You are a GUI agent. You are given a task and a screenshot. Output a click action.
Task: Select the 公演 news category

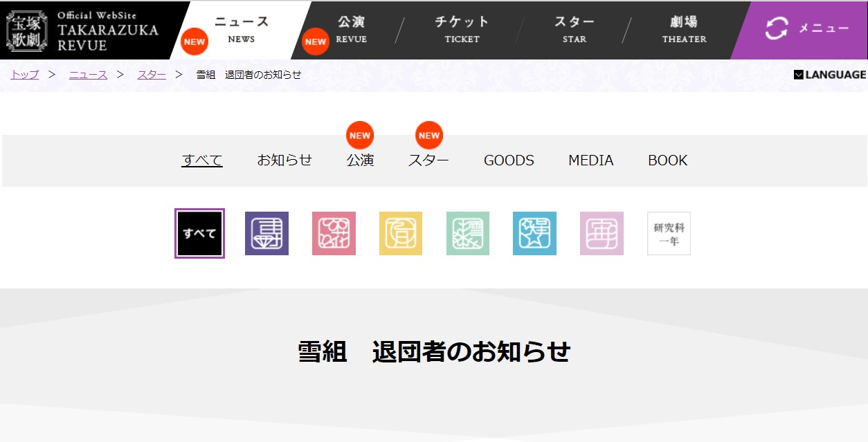pos(361,160)
